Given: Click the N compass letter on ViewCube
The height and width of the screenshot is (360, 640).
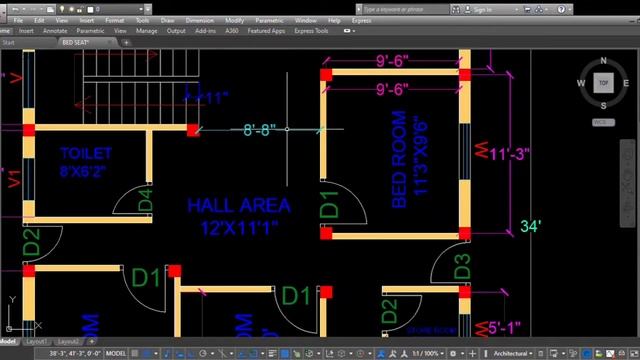Looking at the screenshot, I should coord(603,61).
